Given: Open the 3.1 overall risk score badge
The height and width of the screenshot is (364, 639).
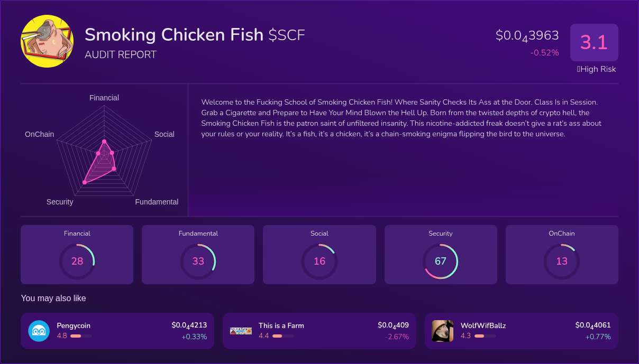Looking at the screenshot, I should click(x=594, y=42).
